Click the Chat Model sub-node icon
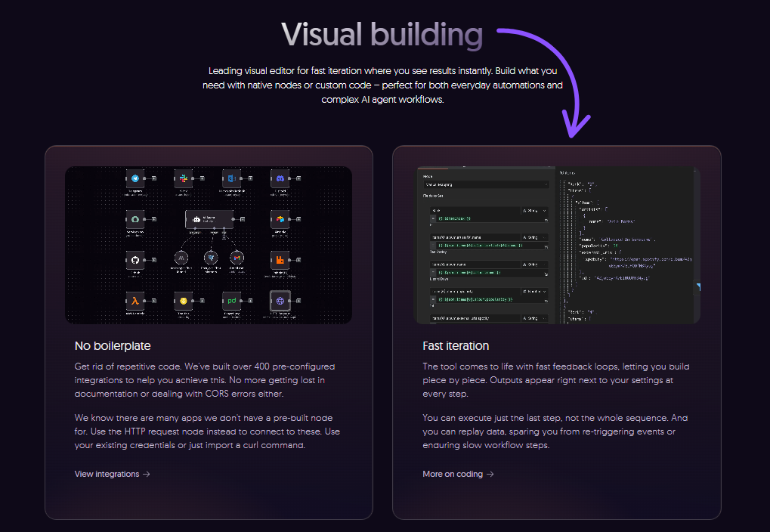 coord(181,258)
